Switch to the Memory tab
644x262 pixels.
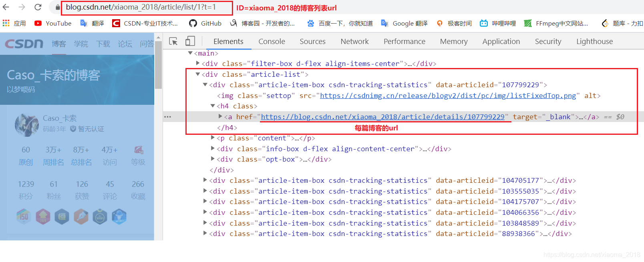pos(454,41)
